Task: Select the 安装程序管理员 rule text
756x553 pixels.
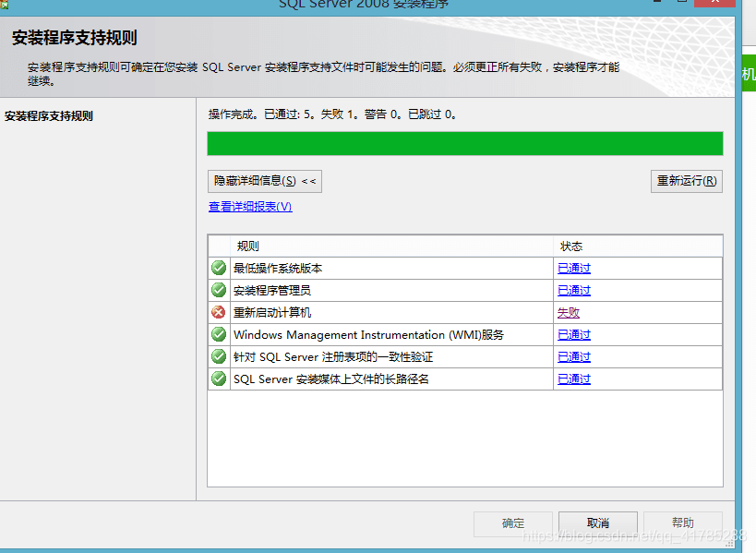Action: click(272, 290)
